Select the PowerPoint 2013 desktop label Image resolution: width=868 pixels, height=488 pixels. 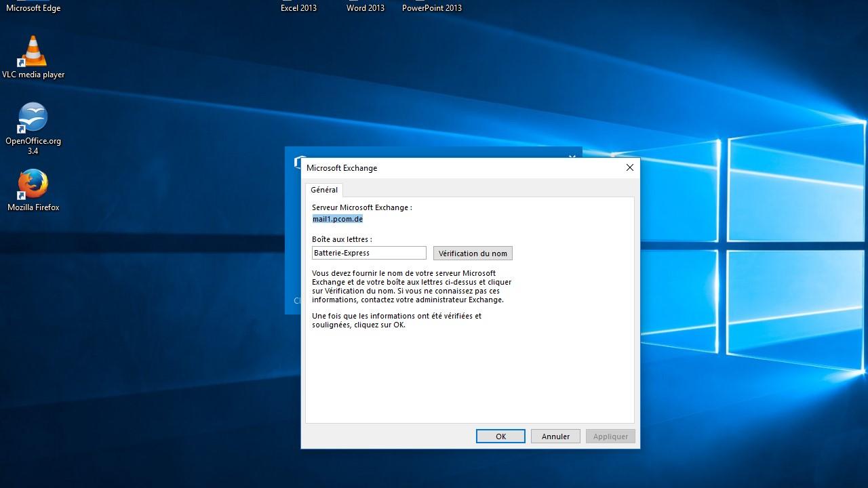pyautogui.click(x=432, y=8)
